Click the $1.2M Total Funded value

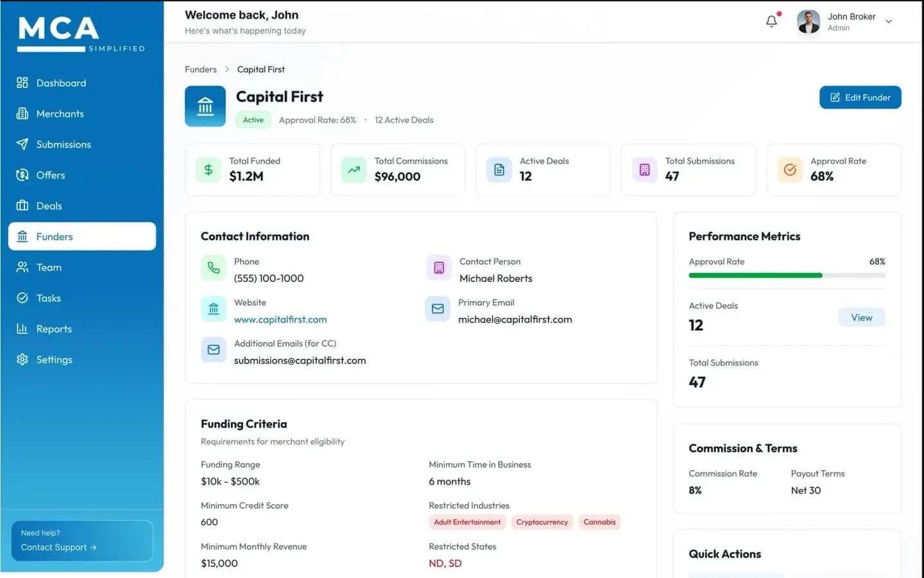(246, 176)
